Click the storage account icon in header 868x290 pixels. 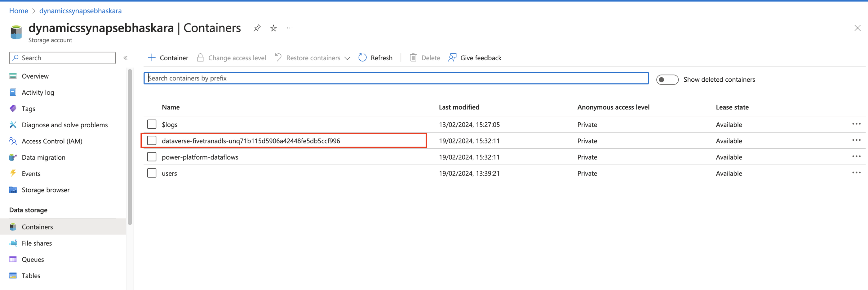click(x=16, y=32)
